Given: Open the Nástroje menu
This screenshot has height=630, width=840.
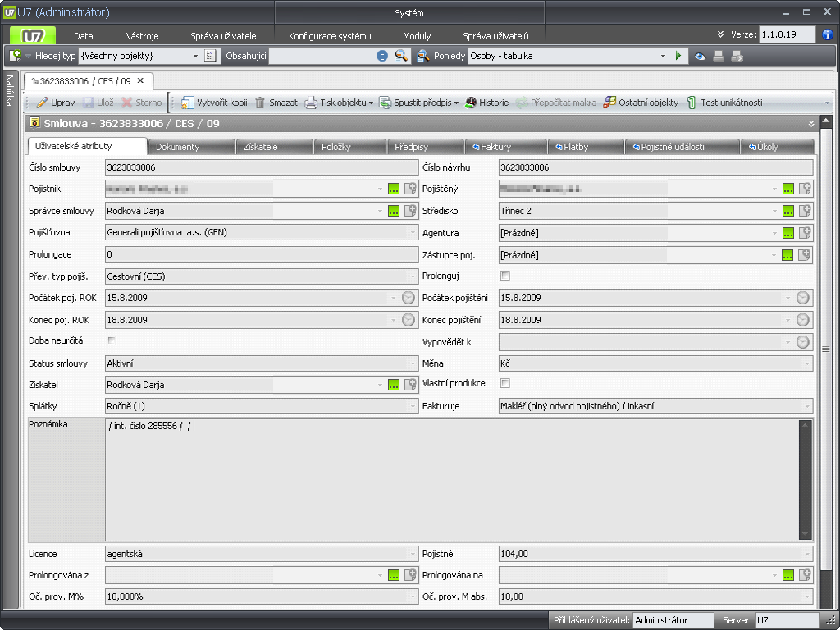Looking at the screenshot, I should click(x=141, y=36).
